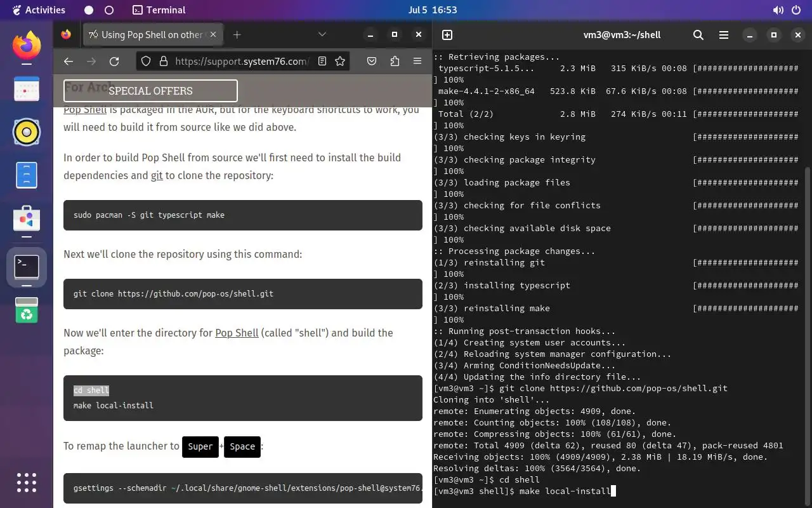Open a new terminal tab

[x=447, y=35]
